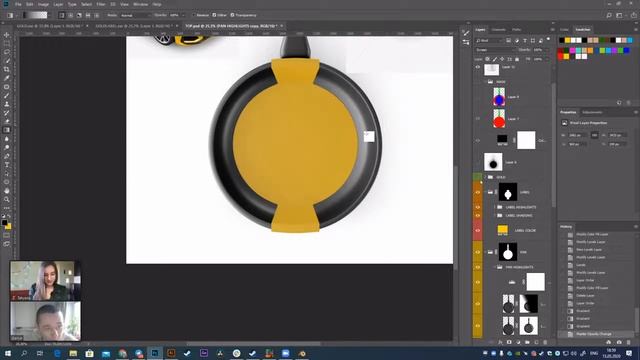Image resolution: width=640 pixels, height=360 pixels.
Task: Switch to the Adjustments panel tab
Action: (x=592, y=112)
